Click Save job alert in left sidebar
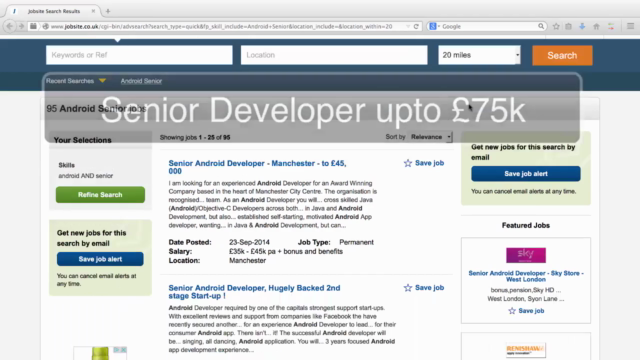640x360 pixels. (x=100, y=259)
